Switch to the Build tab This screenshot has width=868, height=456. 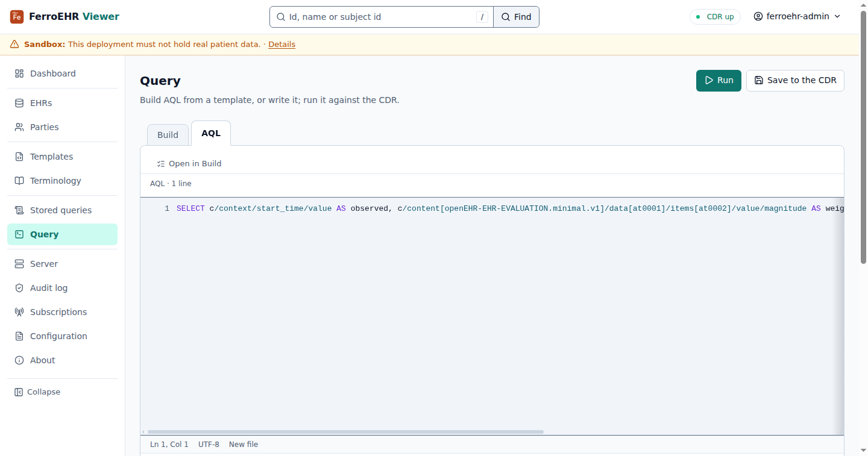coord(168,135)
